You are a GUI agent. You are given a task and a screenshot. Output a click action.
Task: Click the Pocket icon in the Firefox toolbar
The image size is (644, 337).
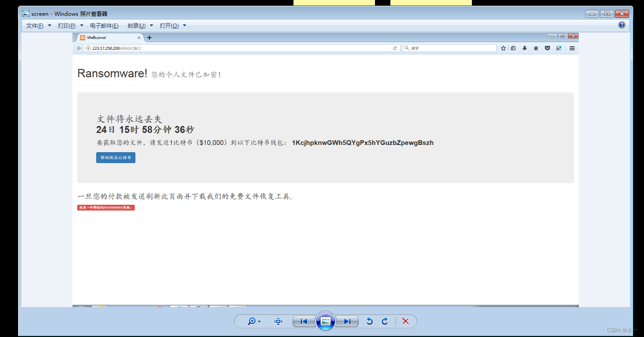coord(547,48)
